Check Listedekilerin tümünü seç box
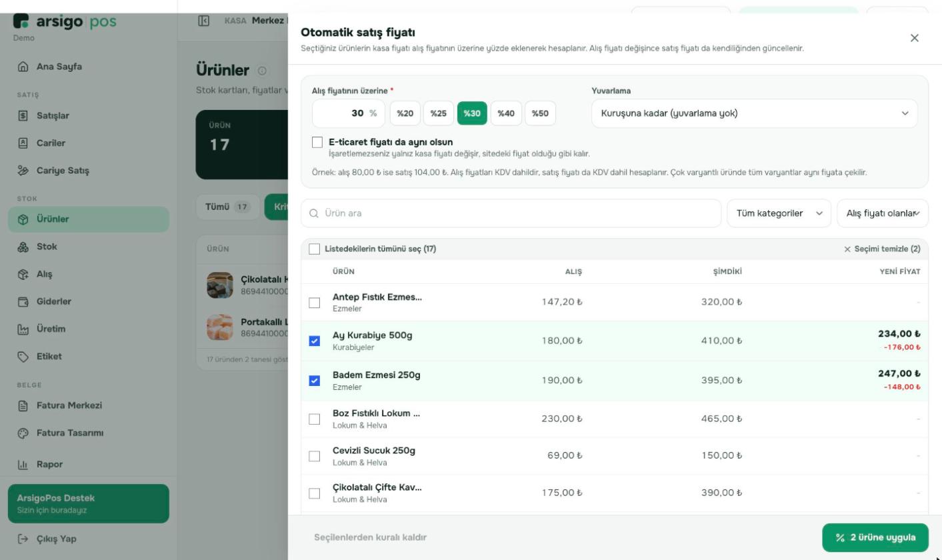942x560 pixels. coord(315,249)
